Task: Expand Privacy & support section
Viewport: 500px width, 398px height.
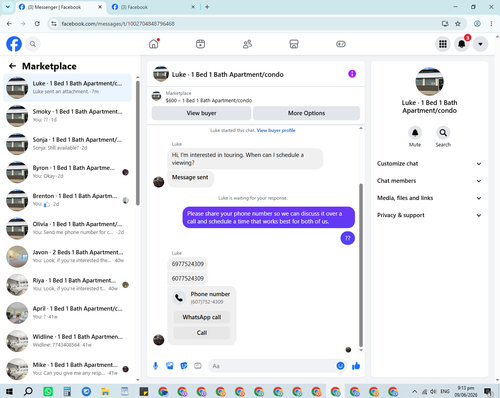Action: point(429,215)
